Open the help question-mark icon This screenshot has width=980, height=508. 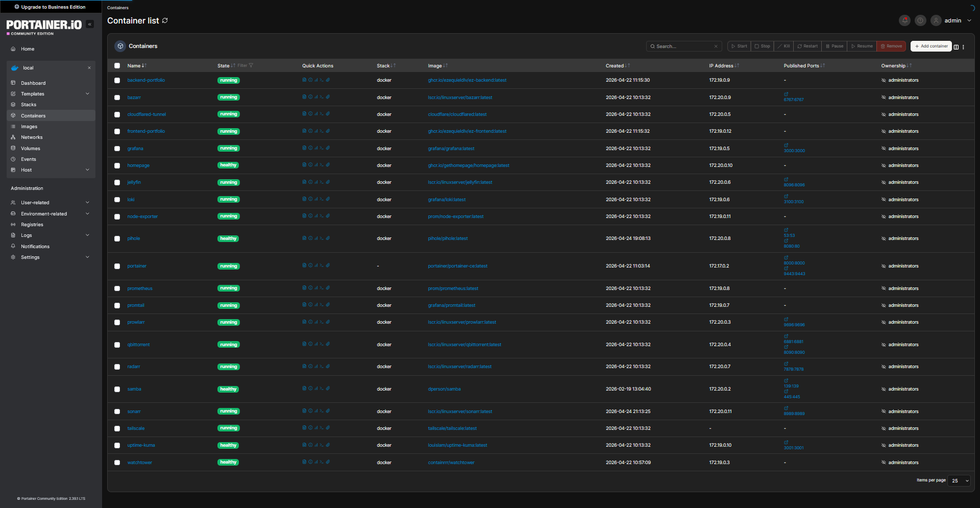pyautogui.click(x=920, y=20)
